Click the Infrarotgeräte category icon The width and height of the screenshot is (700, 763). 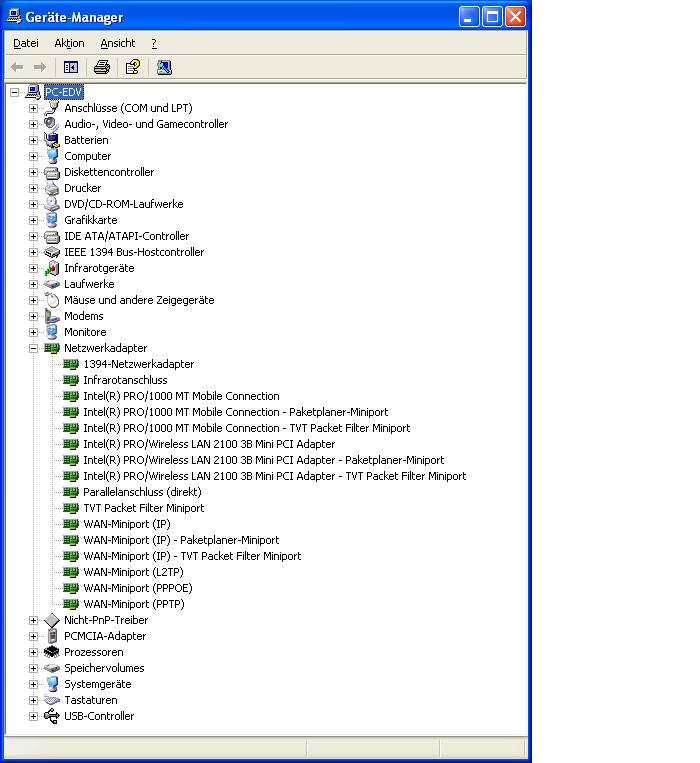[x=52, y=268]
